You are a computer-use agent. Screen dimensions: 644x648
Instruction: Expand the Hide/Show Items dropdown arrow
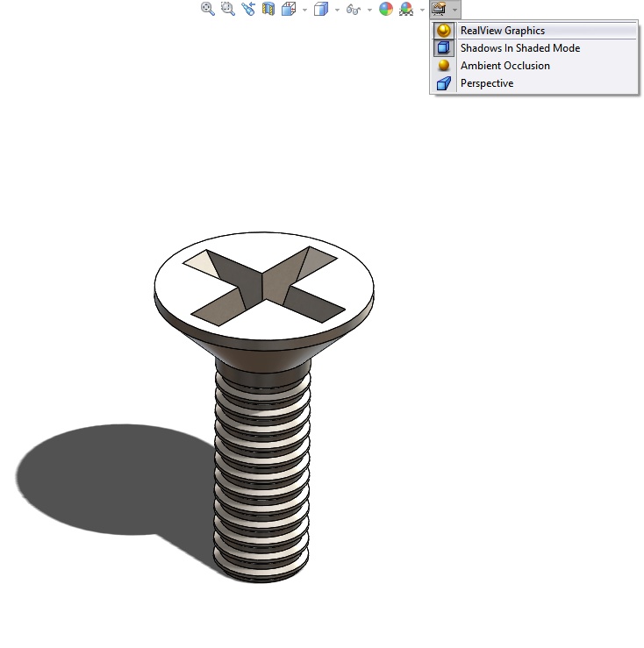[x=369, y=10]
